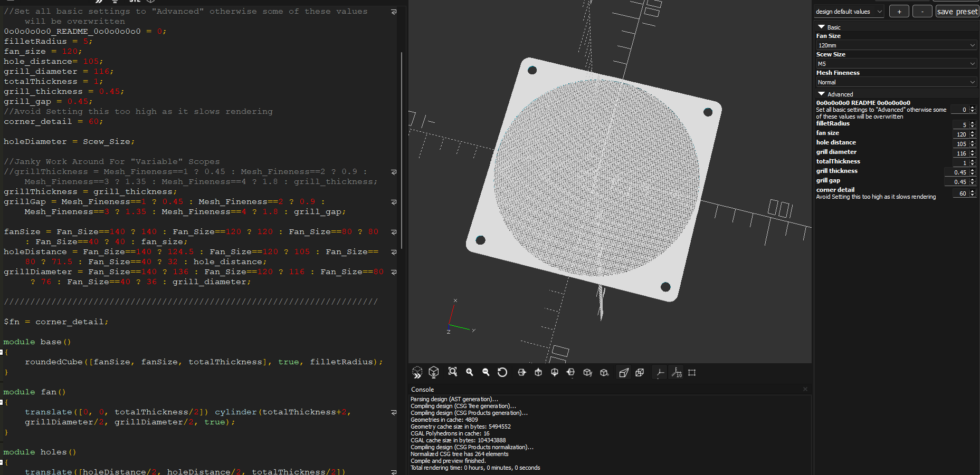Zoom in on the 3D view
This screenshot has height=475, width=980.
point(469,372)
